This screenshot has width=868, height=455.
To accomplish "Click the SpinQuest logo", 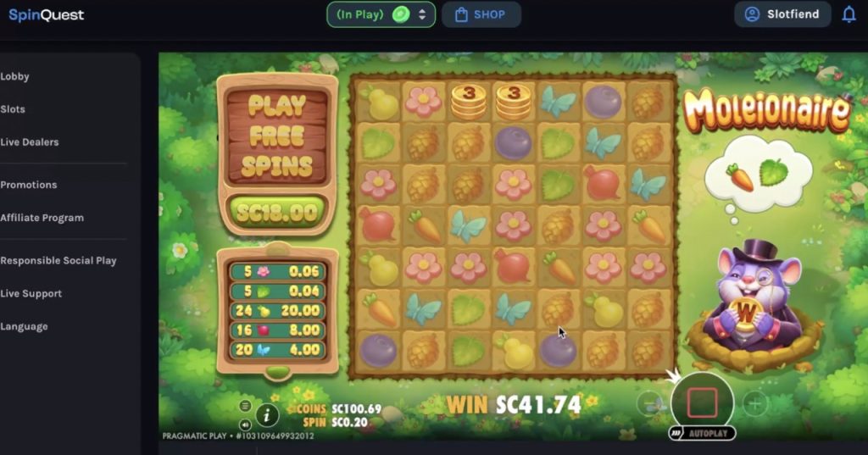I will click(x=47, y=15).
